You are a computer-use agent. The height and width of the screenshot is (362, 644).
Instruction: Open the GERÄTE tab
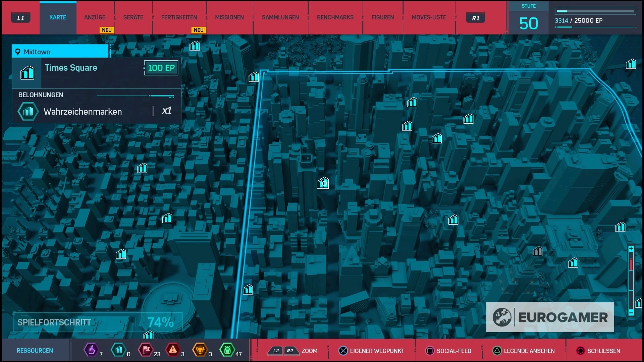tap(133, 17)
